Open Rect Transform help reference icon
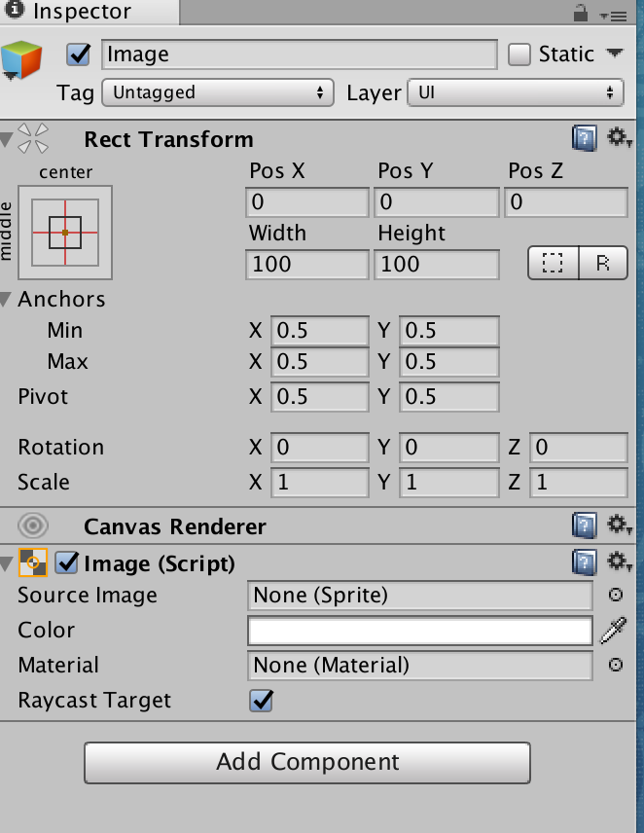This screenshot has width=644, height=833. pyautogui.click(x=584, y=138)
